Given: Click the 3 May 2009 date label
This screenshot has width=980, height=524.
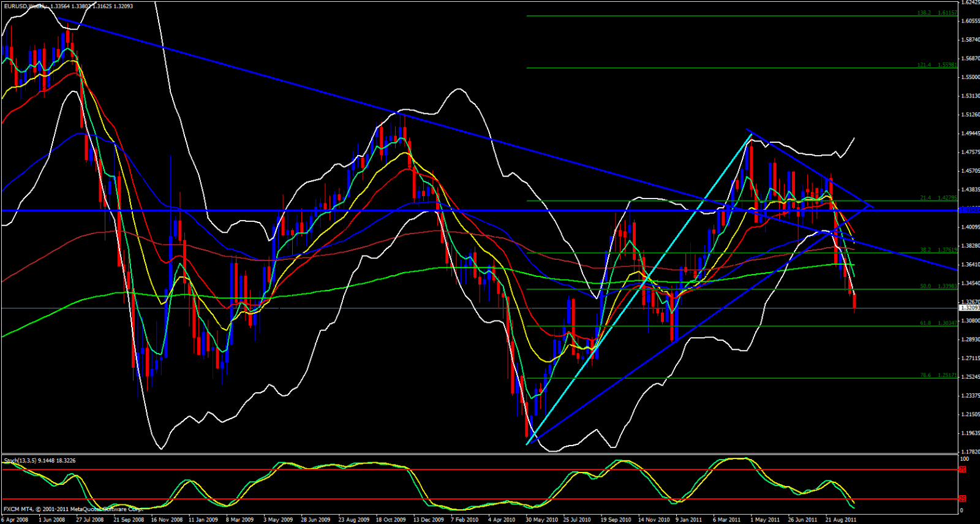Looking at the screenshot, I should [x=278, y=520].
